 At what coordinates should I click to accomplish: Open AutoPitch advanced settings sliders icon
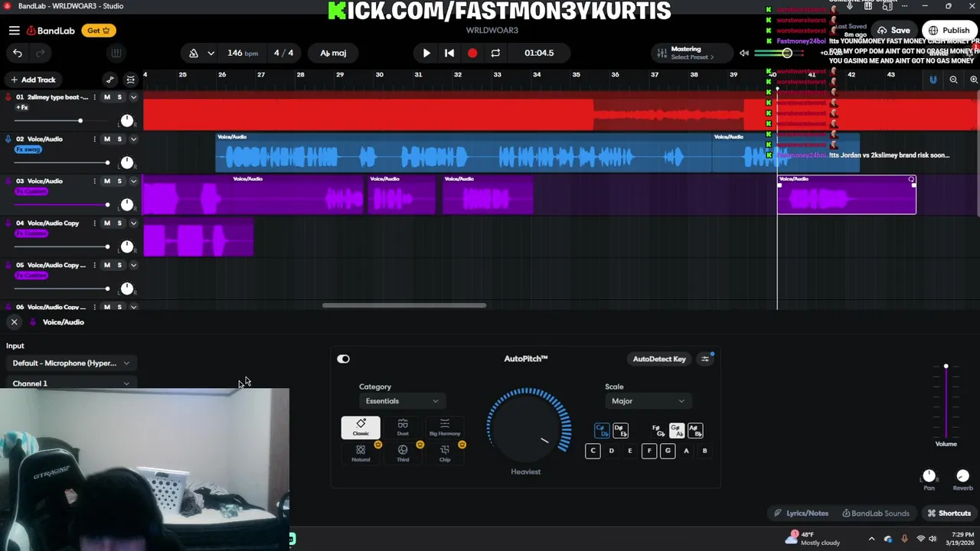click(x=705, y=359)
